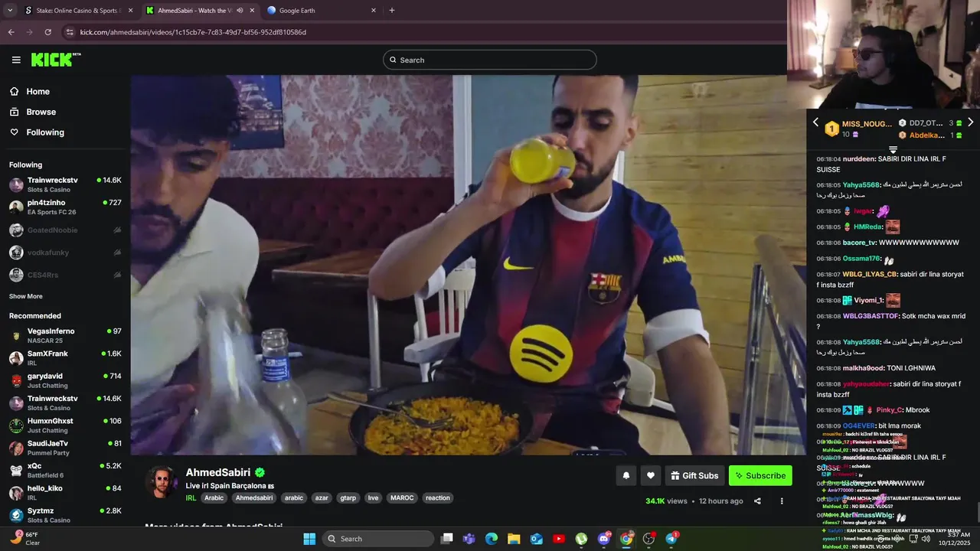
Task: Click the green KICK logo
Action: (x=55, y=60)
